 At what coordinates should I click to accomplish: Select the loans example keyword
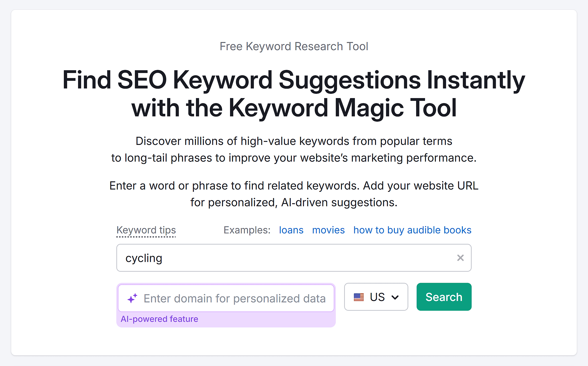click(291, 230)
